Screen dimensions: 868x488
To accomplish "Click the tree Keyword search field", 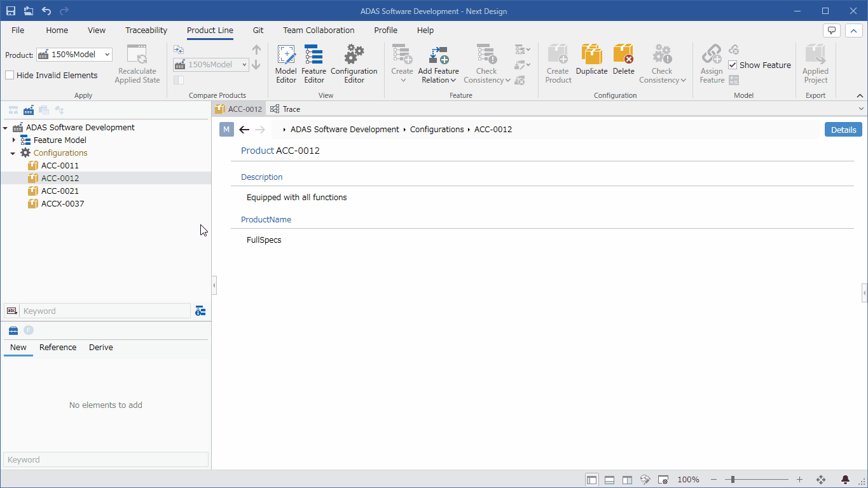I will [106, 311].
